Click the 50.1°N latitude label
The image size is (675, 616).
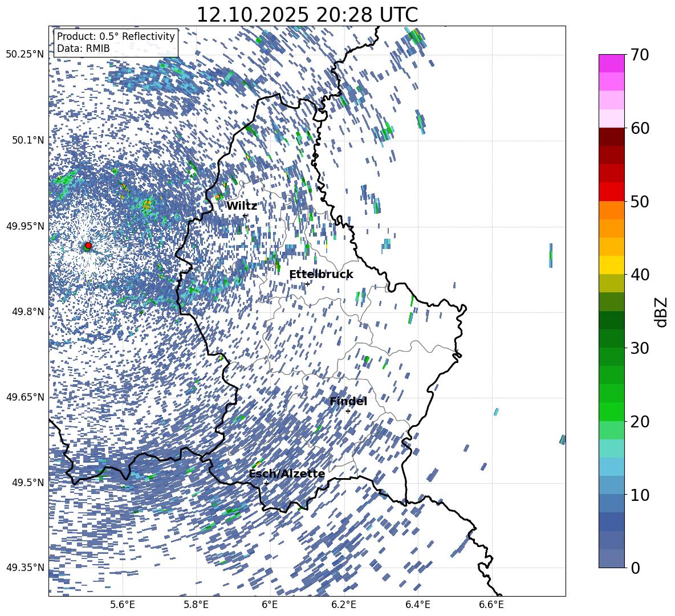point(27,140)
